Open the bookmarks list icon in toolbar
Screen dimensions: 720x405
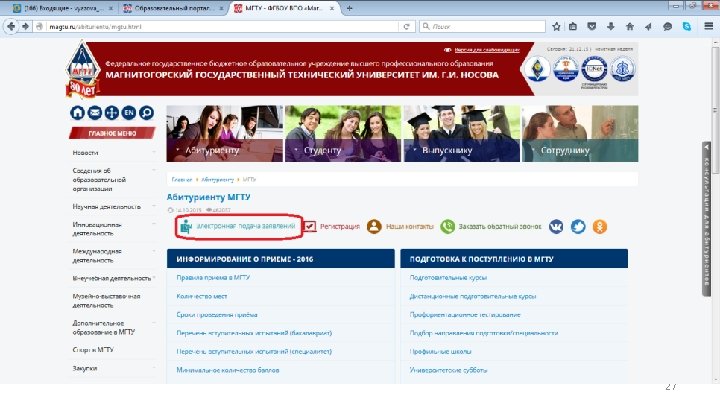click(573, 27)
